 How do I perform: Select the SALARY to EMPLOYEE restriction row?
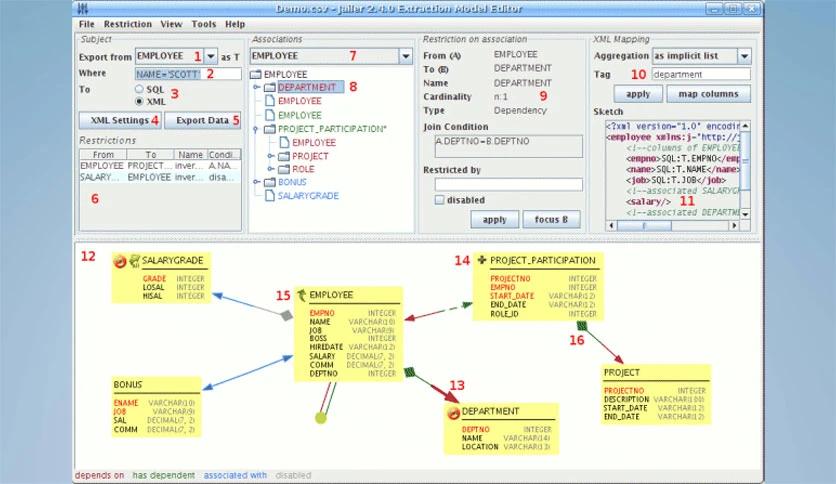point(160,177)
